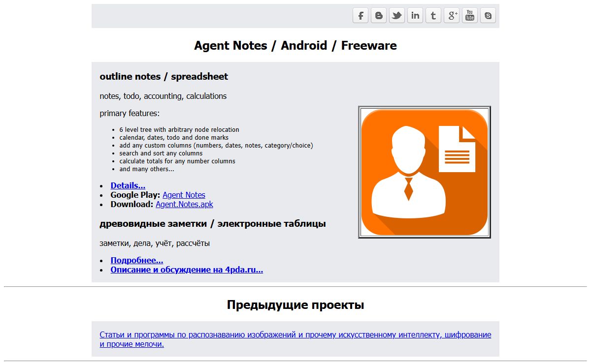Click the заметки, дела, учёт, рассчёты text
591x364 pixels.
(155, 243)
